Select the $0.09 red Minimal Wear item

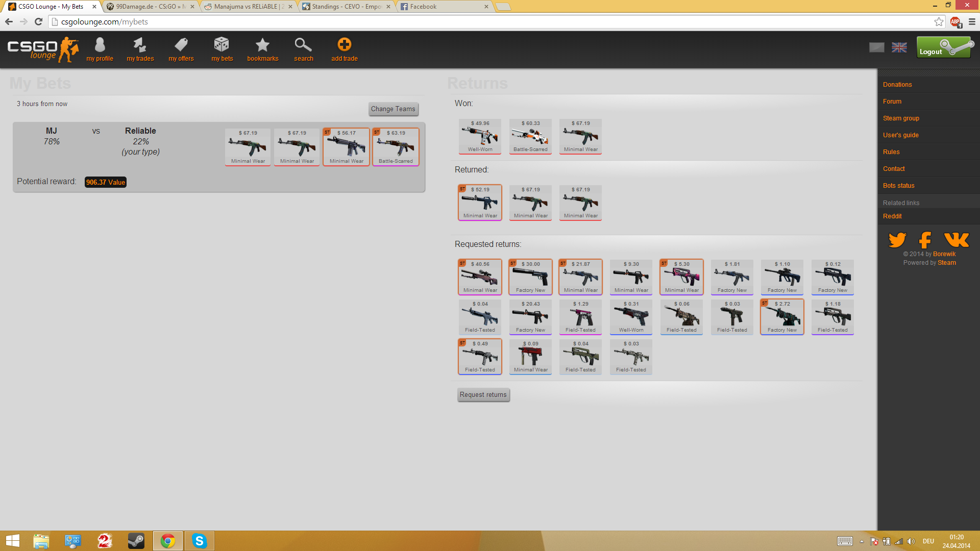[x=530, y=357]
